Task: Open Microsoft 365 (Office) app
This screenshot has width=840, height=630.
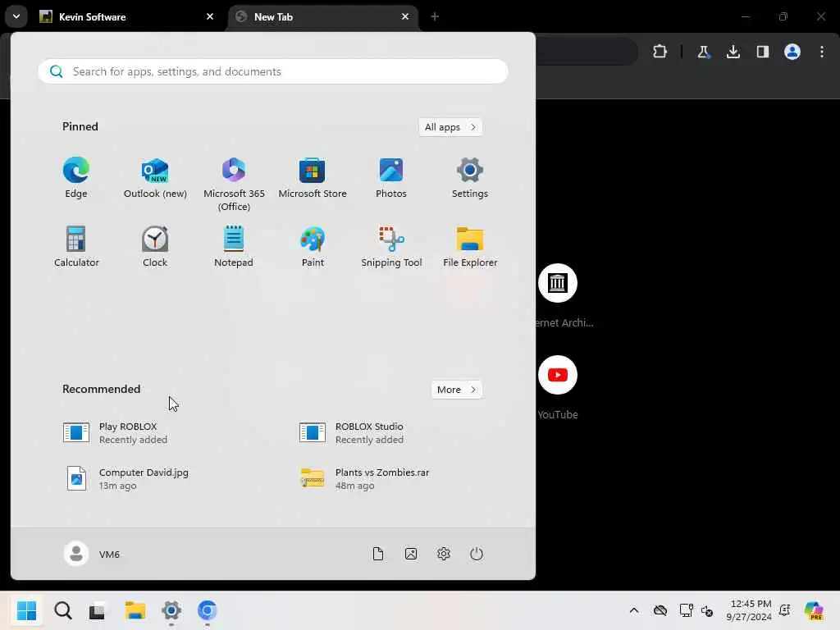Action: click(x=234, y=184)
